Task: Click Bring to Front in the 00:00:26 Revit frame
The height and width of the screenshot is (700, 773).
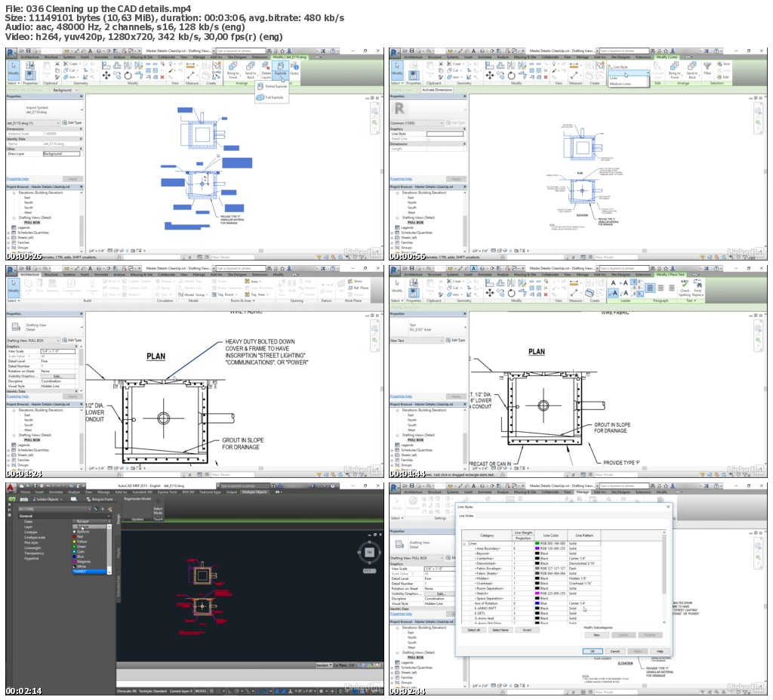Action: pos(233,69)
